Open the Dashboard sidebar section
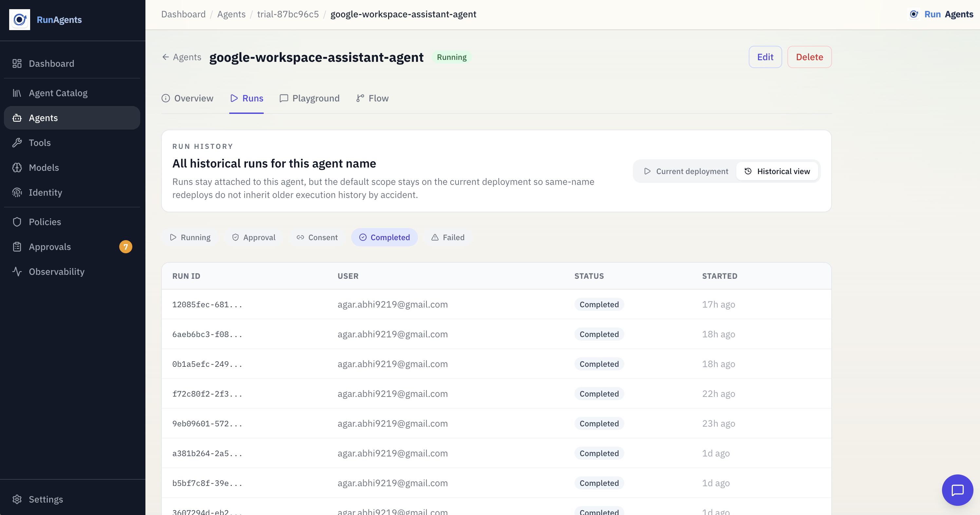The image size is (980, 515). pyautogui.click(x=51, y=63)
